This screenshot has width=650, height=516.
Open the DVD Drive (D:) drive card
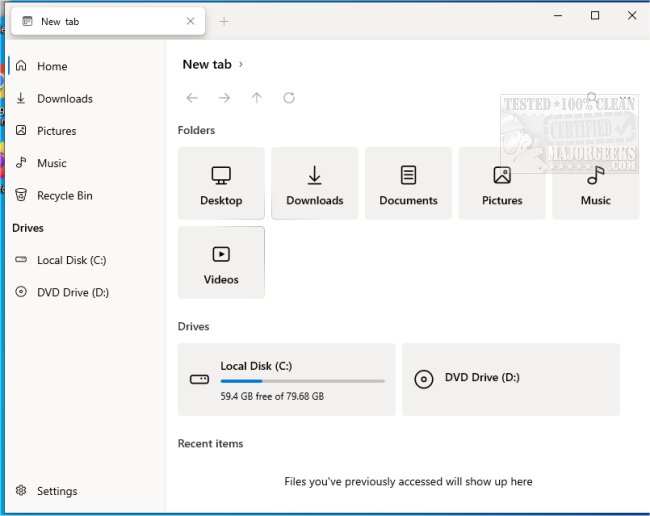point(510,379)
